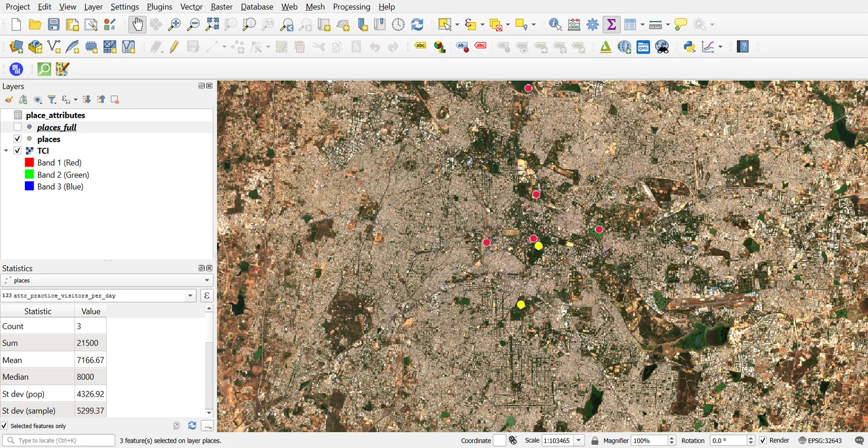Click the expression epsilon button in Statistics
This screenshot has width=868, height=448.
pyautogui.click(x=207, y=296)
